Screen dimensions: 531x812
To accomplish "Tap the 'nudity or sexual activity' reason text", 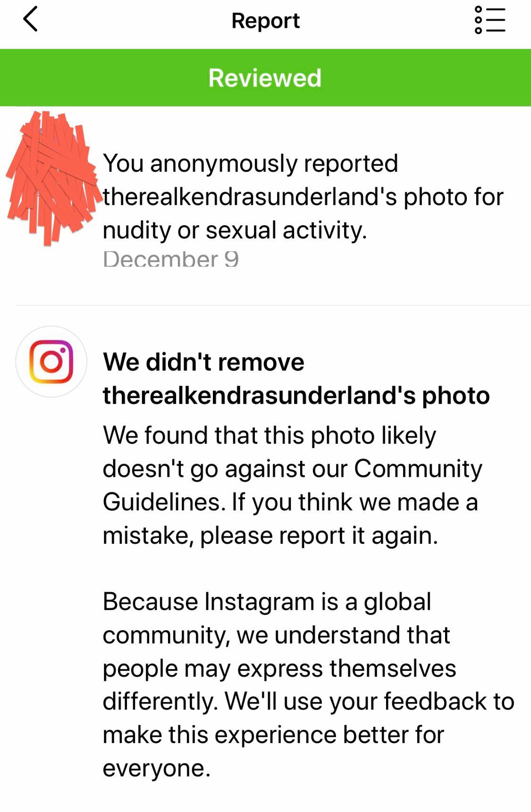I will tap(234, 230).
